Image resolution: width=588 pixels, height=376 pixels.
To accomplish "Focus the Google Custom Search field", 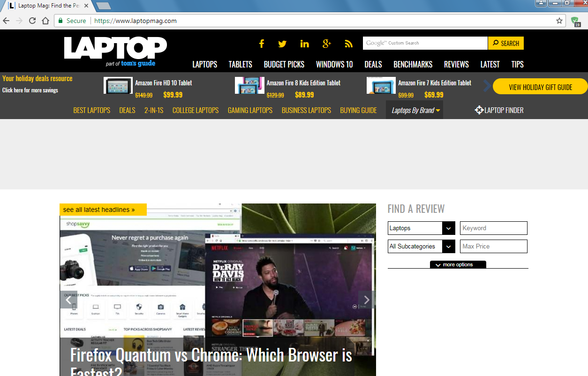I will point(425,43).
